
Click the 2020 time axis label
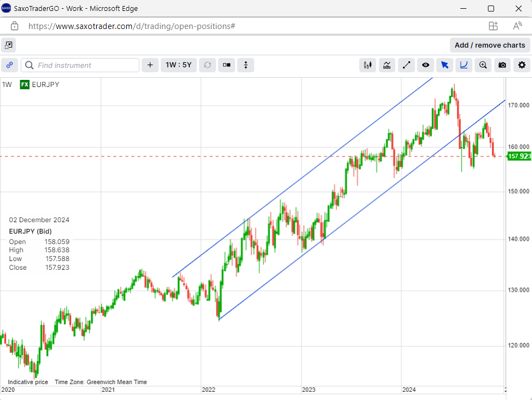8,390
